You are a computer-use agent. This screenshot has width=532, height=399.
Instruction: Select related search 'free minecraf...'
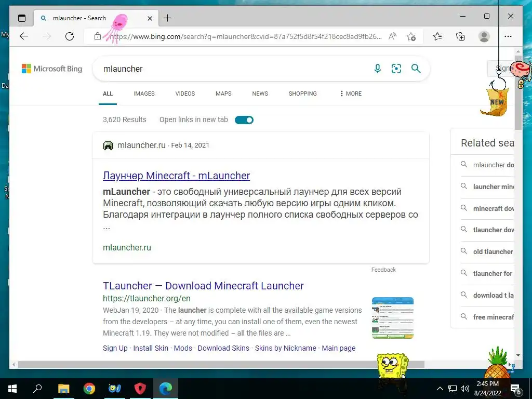487,317
